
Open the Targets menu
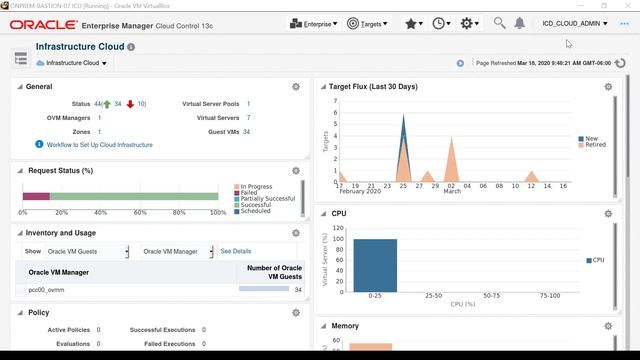(367, 24)
